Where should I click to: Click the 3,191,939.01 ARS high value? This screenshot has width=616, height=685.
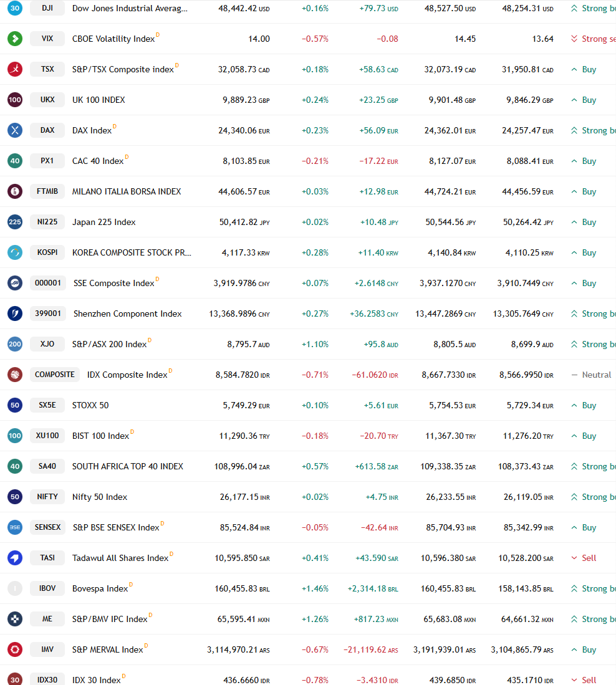tap(445, 650)
